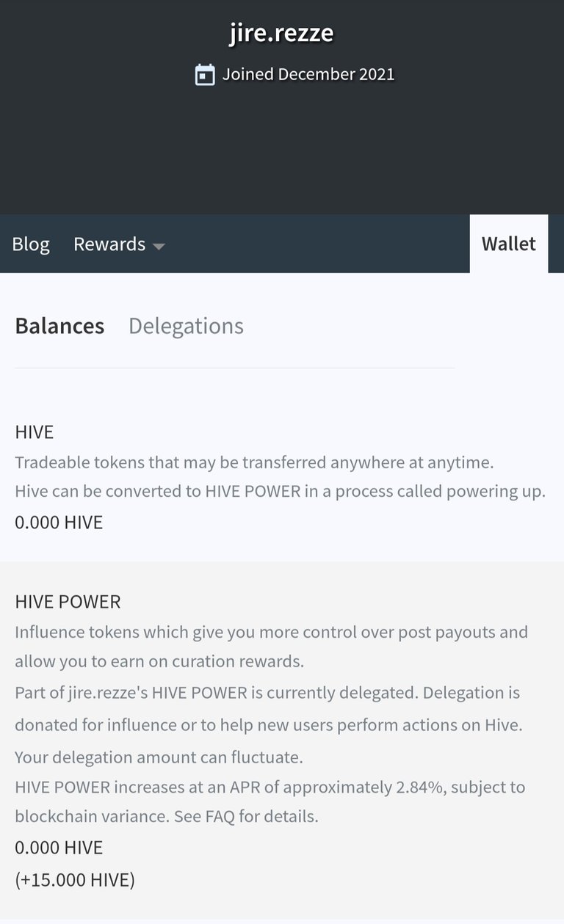
Task: Open the 0.000 HIVE balance under HIVE POWER
Action: coord(59,848)
